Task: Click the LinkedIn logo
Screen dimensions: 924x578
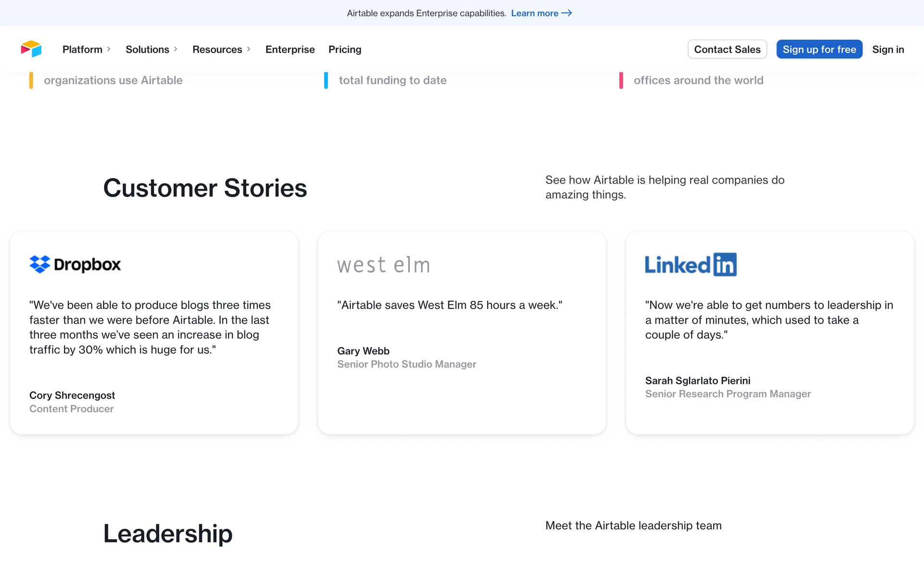Action: tap(691, 264)
